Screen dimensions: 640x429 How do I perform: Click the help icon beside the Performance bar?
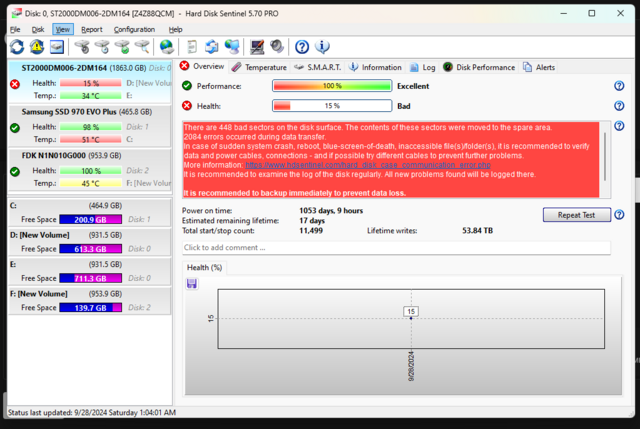tap(619, 86)
